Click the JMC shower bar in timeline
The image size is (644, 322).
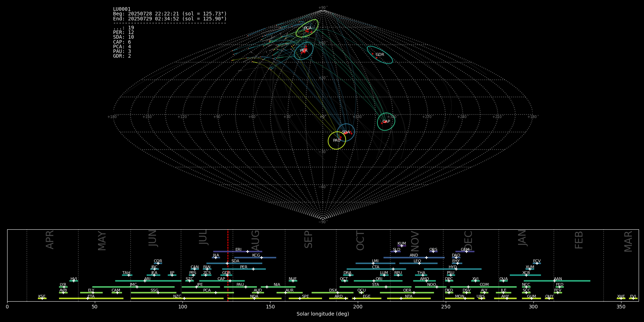pyautogui.click(x=133, y=287)
